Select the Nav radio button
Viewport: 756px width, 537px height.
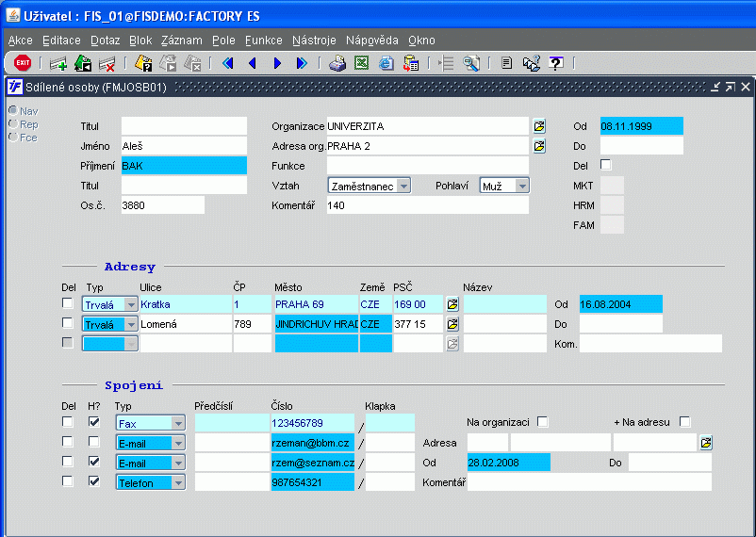click(x=13, y=111)
